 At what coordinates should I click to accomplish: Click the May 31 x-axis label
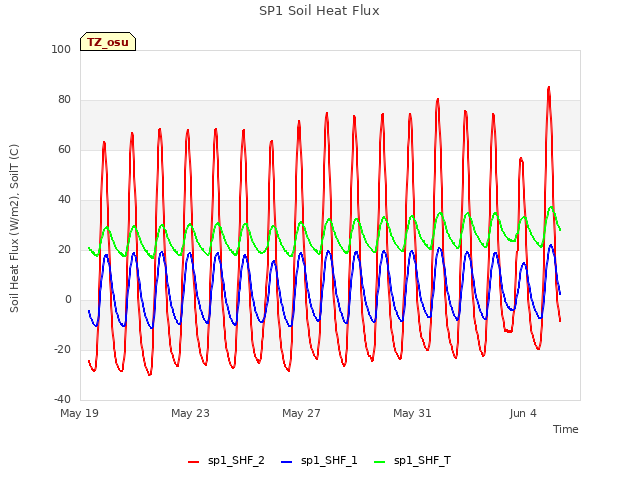click(412, 413)
